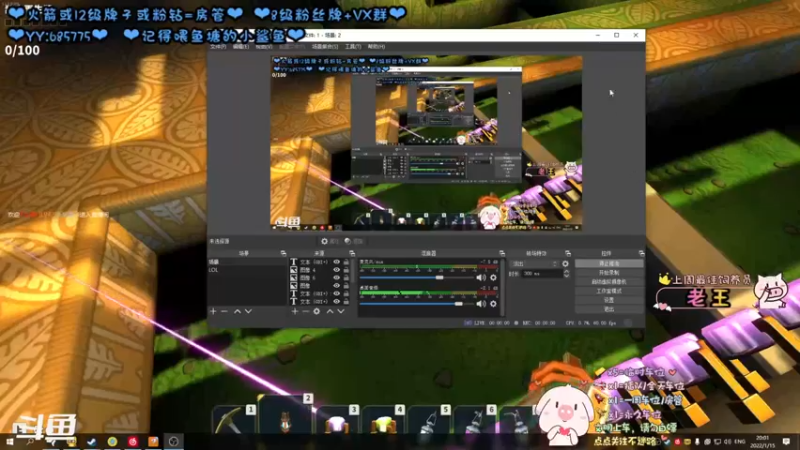Open the 工具(T) menu

pyautogui.click(x=353, y=46)
